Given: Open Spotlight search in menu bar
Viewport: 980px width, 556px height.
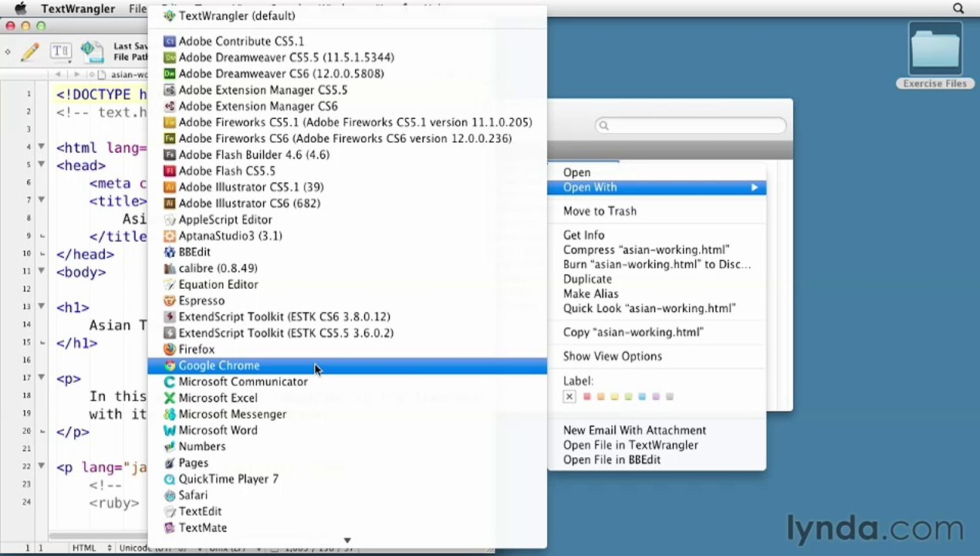Looking at the screenshot, I should 958,8.
